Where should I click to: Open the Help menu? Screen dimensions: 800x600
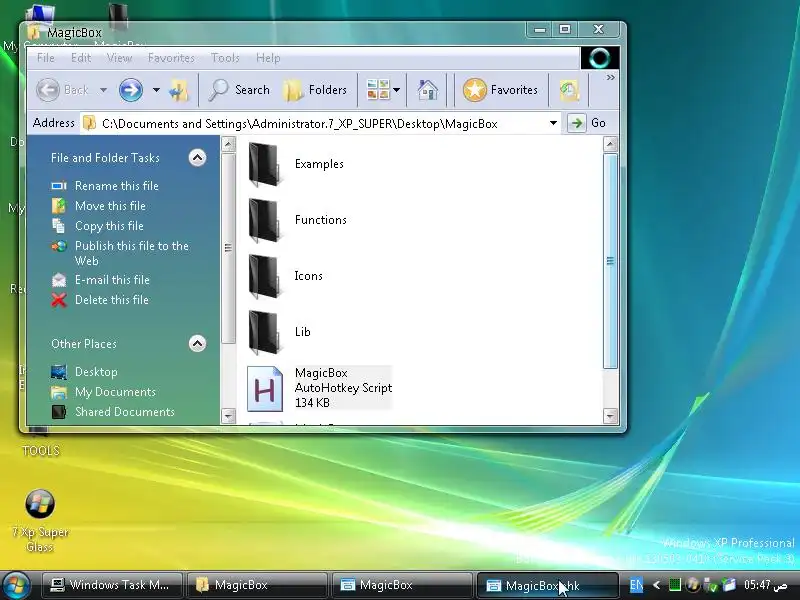coord(268,58)
